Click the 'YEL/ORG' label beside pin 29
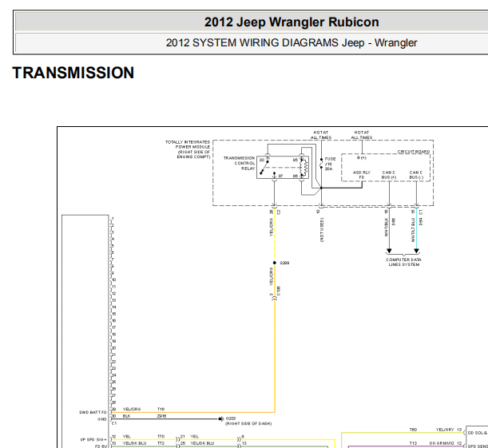Viewport: 488px width, 448px height. point(132,409)
